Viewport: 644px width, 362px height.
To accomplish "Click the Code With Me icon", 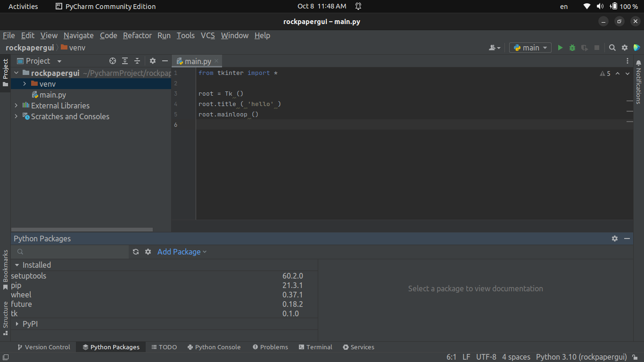I will click(x=495, y=48).
